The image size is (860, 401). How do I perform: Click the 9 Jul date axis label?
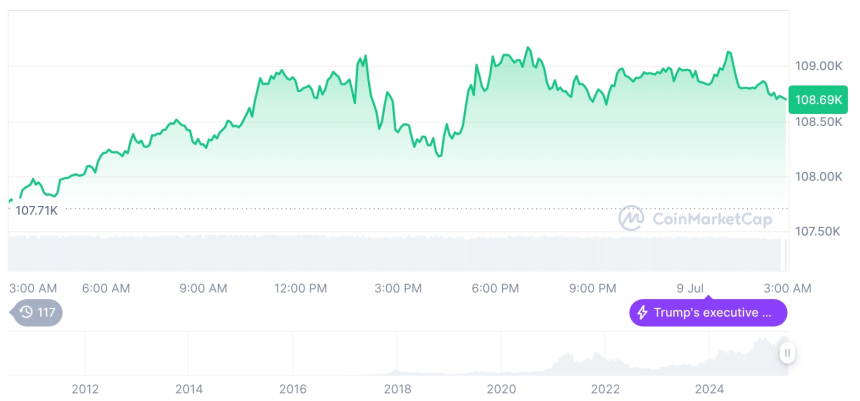[x=690, y=288]
